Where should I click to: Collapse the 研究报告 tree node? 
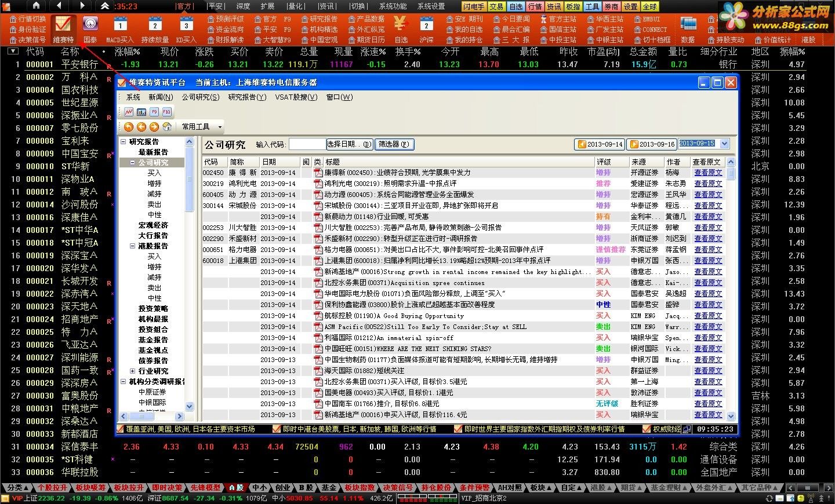123,142
